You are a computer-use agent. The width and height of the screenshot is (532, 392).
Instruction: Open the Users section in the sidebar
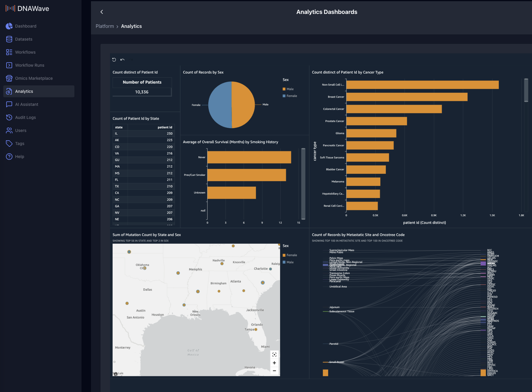(x=20, y=130)
